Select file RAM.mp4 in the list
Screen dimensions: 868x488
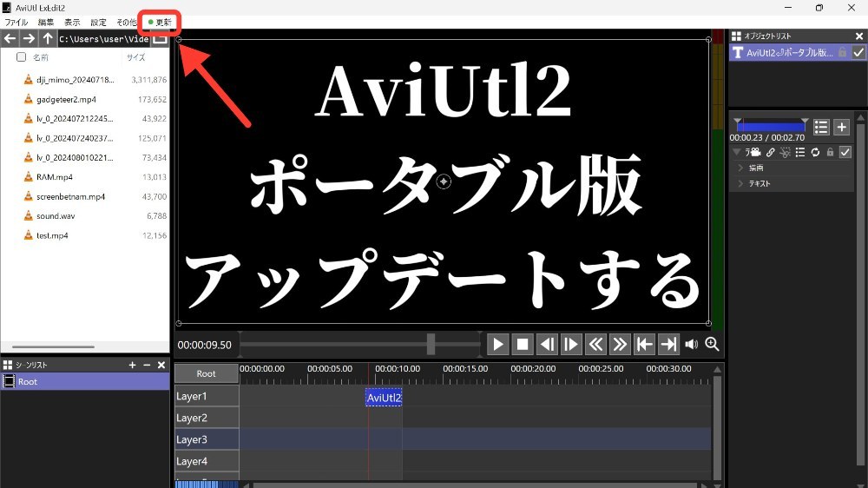click(54, 176)
